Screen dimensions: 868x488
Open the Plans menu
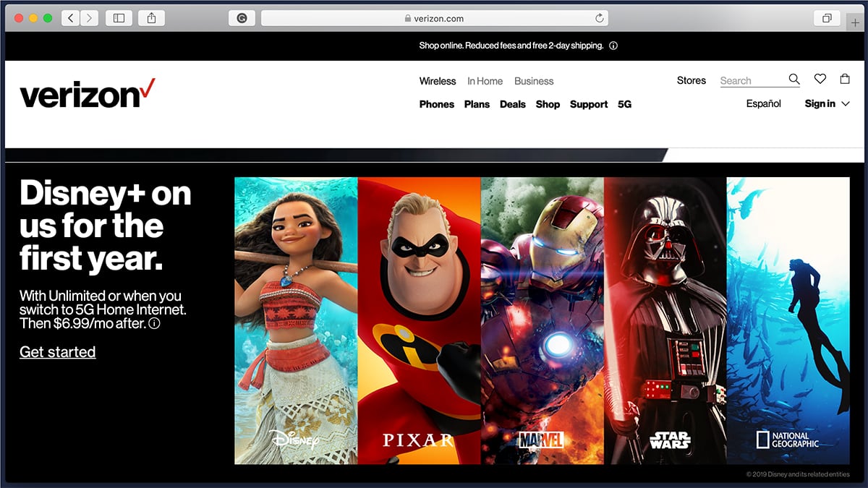477,104
